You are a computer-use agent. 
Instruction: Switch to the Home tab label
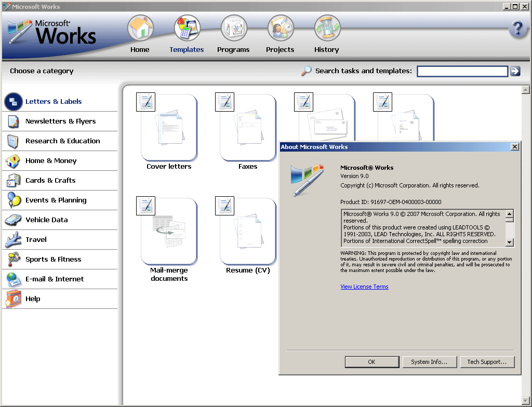[x=140, y=49]
